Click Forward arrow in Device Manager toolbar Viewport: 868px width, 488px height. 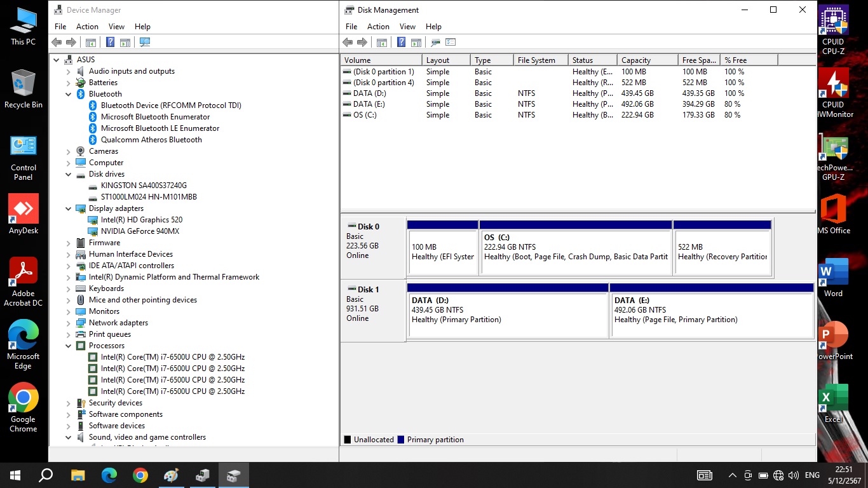[x=71, y=43]
